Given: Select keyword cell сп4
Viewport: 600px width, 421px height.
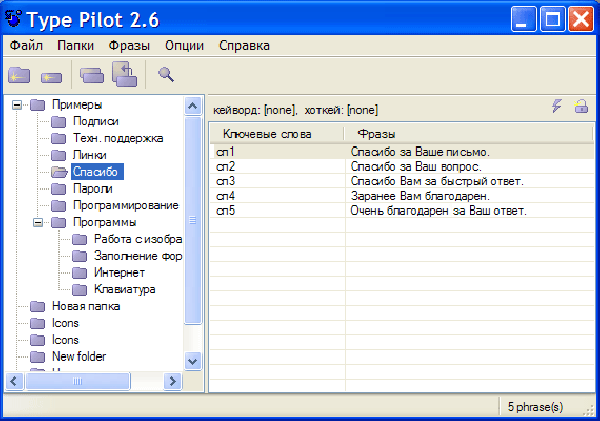Looking at the screenshot, I should [225, 196].
